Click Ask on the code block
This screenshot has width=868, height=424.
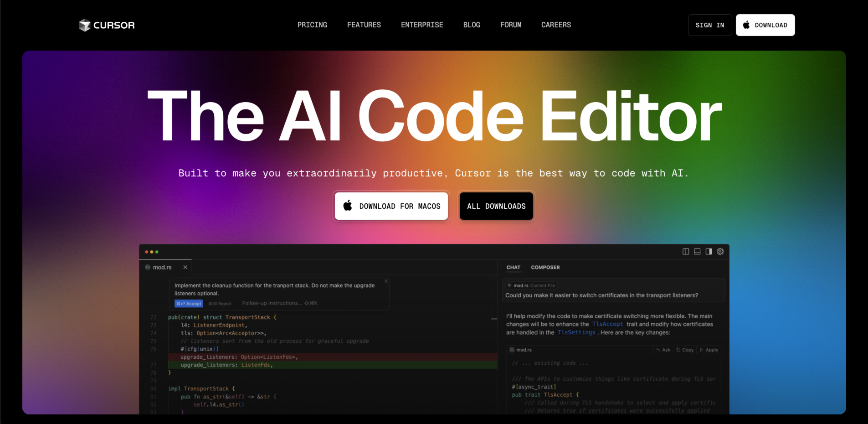click(663, 350)
